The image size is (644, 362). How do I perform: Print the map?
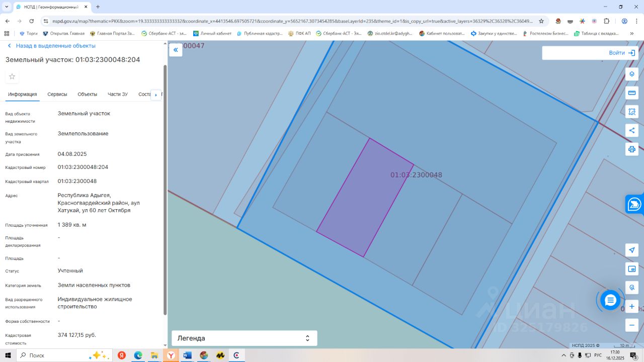click(632, 149)
